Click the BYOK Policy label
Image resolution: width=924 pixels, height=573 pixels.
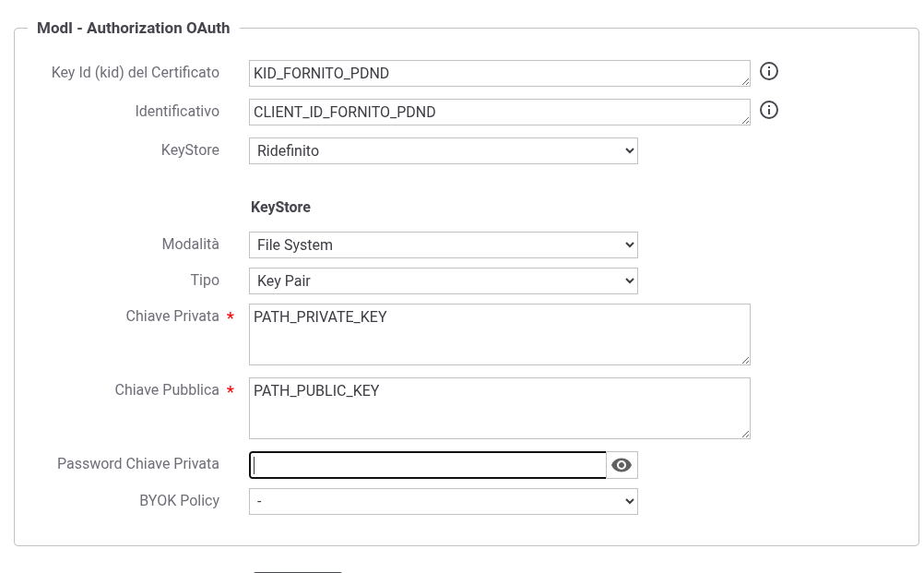179,500
